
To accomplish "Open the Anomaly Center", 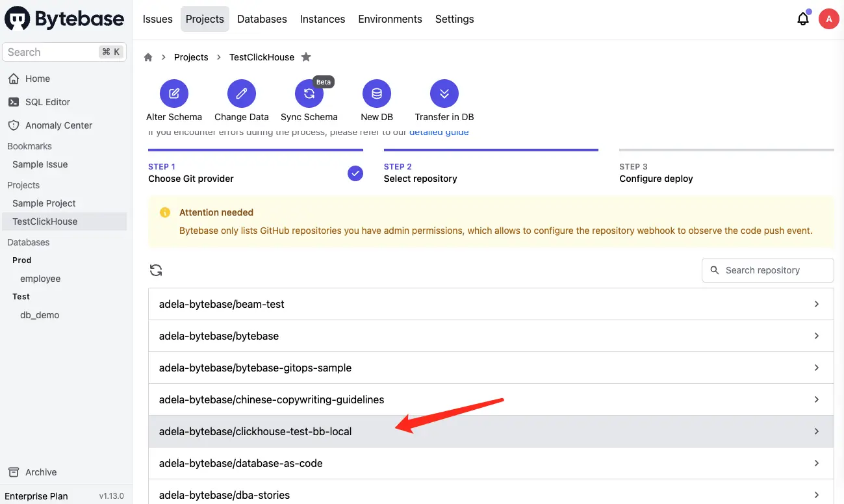I will point(58,125).
